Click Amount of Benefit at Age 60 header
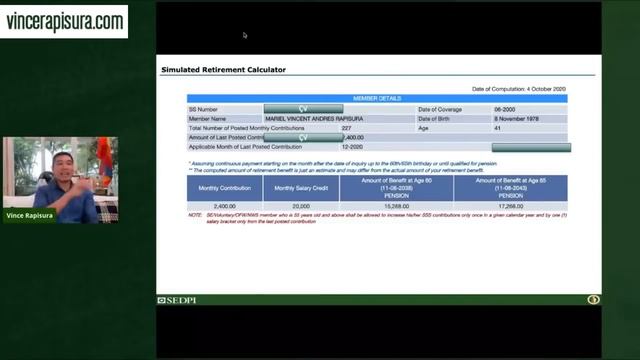The height and width of the screenshot is (360, 640). (x=396, y=188)
